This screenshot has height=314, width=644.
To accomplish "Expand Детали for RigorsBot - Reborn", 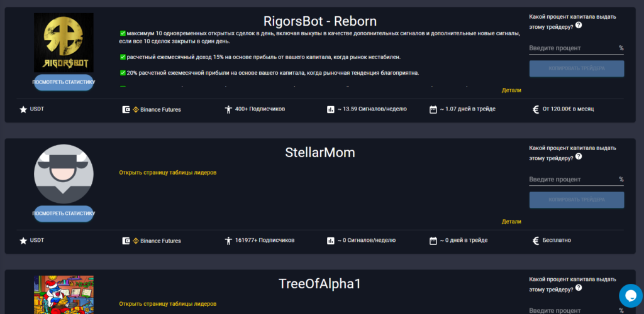I will [511, 90].
